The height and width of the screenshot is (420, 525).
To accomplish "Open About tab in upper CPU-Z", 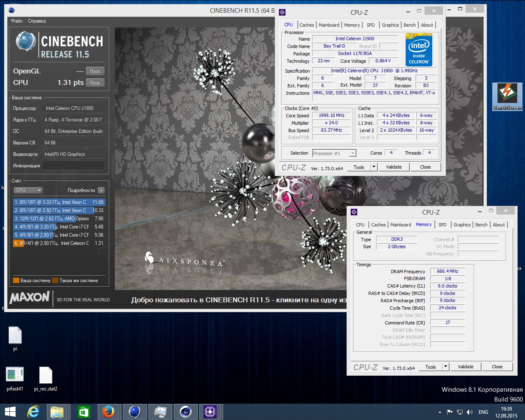I will (x=427, y=25).
